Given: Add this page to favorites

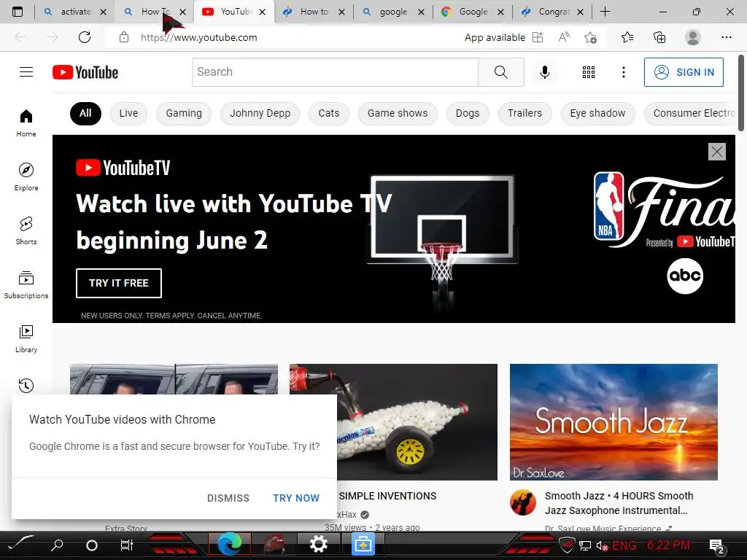Looking at the screenshot, I should (590, 37).
